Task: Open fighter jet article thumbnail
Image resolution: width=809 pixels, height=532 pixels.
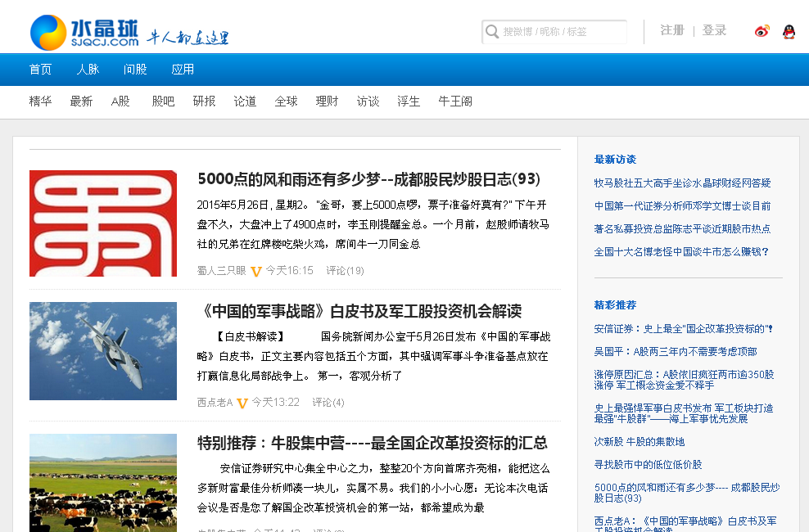Action: 103,351
